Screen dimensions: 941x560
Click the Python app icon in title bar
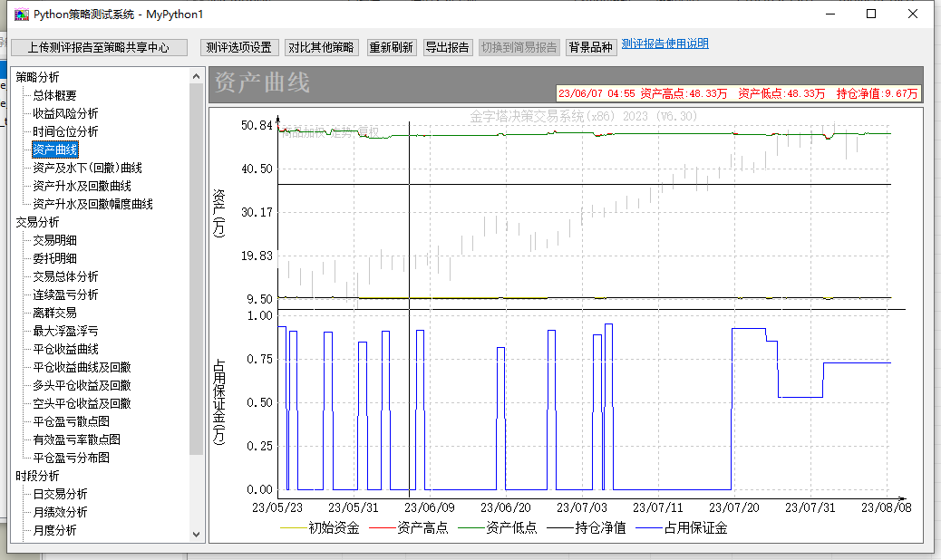point(21,14)
